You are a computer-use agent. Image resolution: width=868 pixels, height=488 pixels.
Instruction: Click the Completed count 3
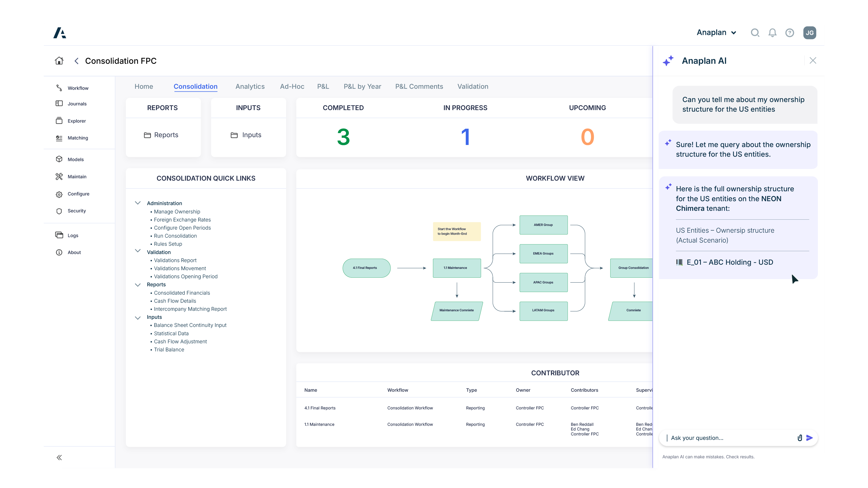click(343, 137)
